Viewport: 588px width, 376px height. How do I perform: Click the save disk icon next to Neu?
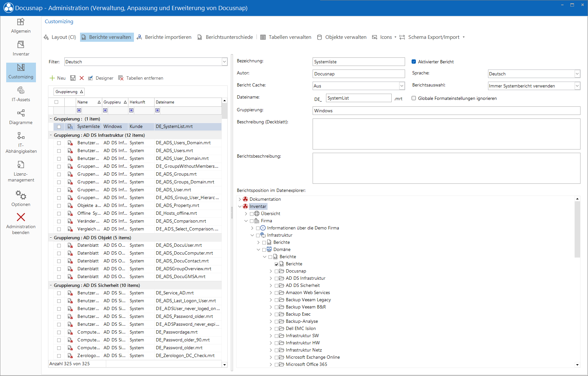(x=73, y=78)
